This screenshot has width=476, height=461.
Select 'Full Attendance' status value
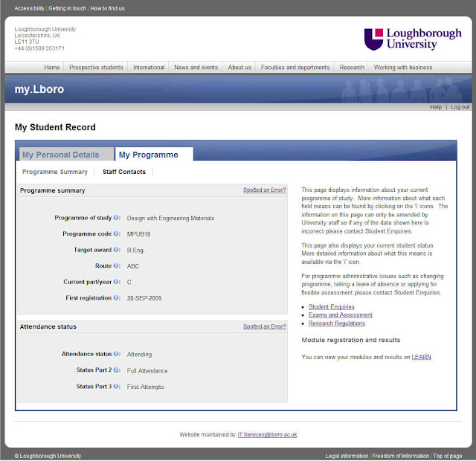pyautogui.click(x=147, y=371)
